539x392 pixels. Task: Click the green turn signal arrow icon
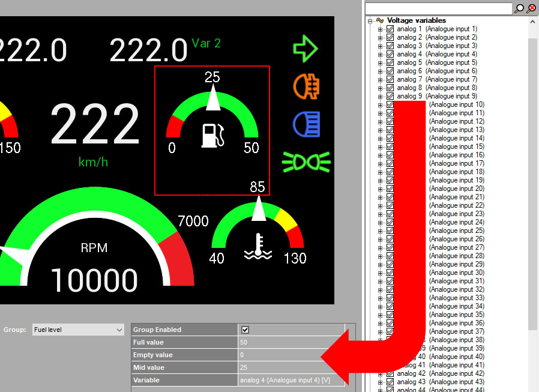click(x=305, y=49)
